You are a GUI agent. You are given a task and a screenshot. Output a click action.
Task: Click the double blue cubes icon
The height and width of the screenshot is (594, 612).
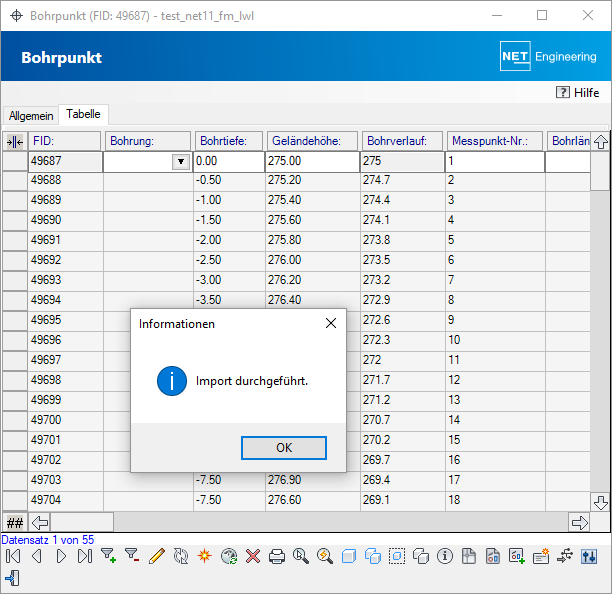[x=373, y=556]
